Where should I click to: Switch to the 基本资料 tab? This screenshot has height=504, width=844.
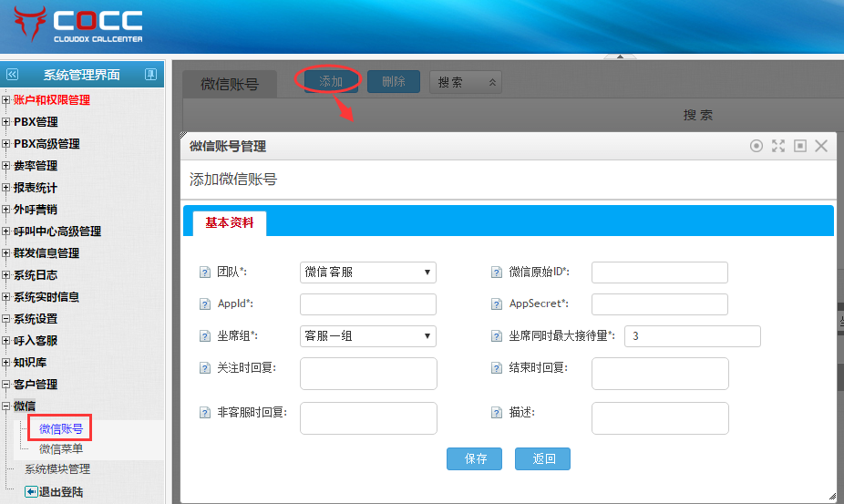(x=229, y=222)
